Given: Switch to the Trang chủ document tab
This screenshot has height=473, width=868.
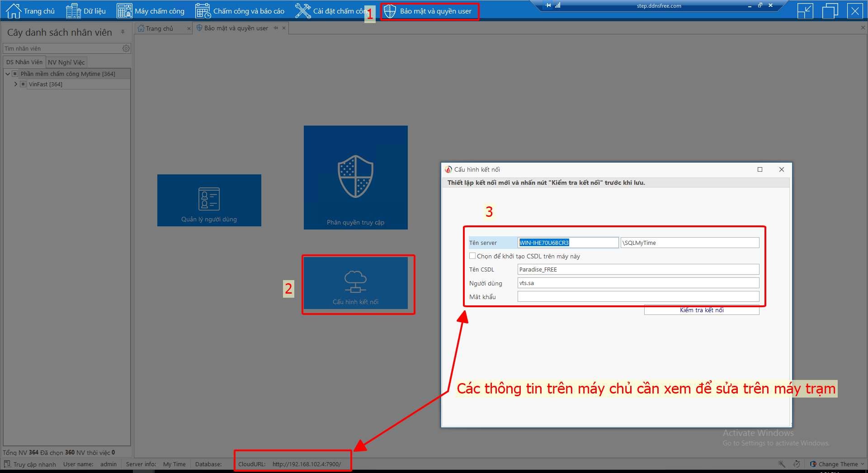Looking at the screenshot, I should 159,28.
